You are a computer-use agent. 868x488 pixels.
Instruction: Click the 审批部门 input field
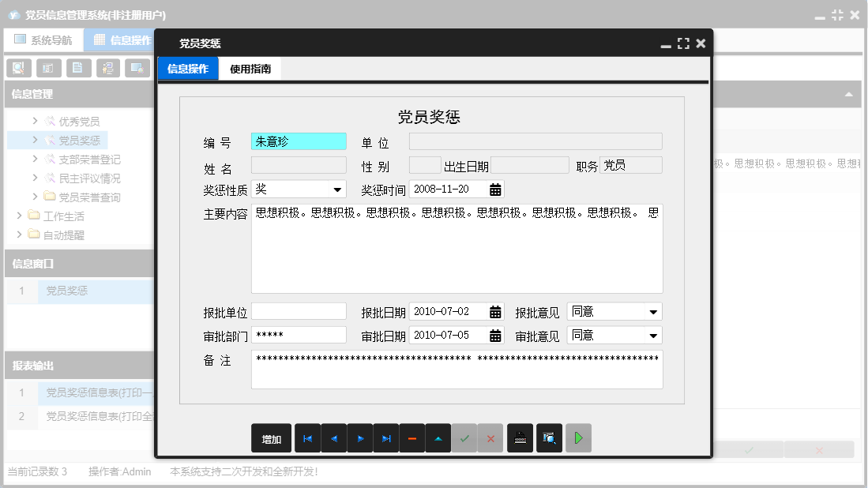coord(299,334)
